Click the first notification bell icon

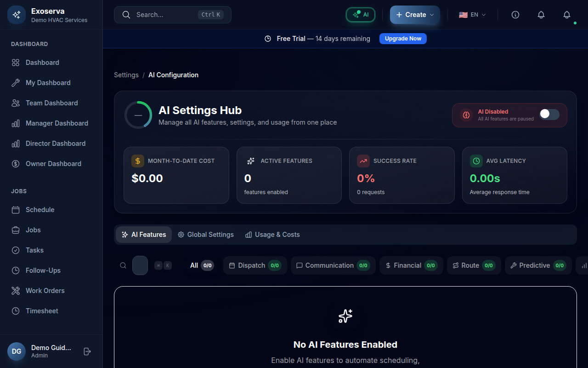pos(541,15)
